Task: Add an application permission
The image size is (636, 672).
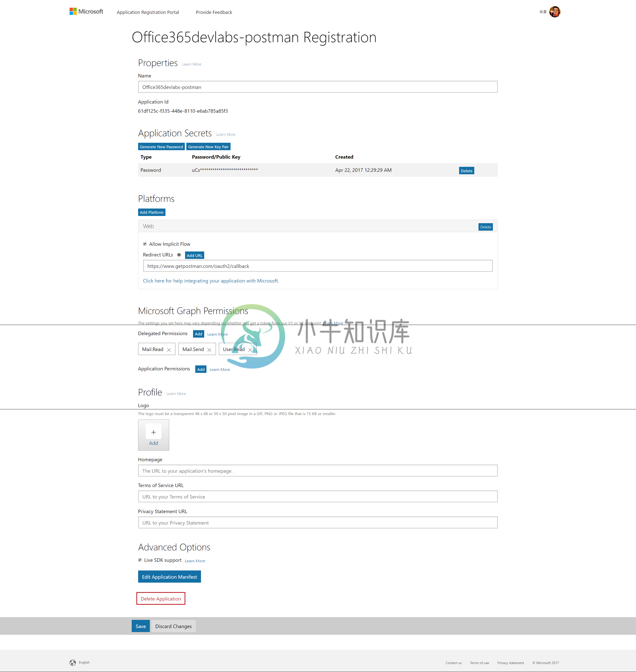Action: [x=201, y=369]
